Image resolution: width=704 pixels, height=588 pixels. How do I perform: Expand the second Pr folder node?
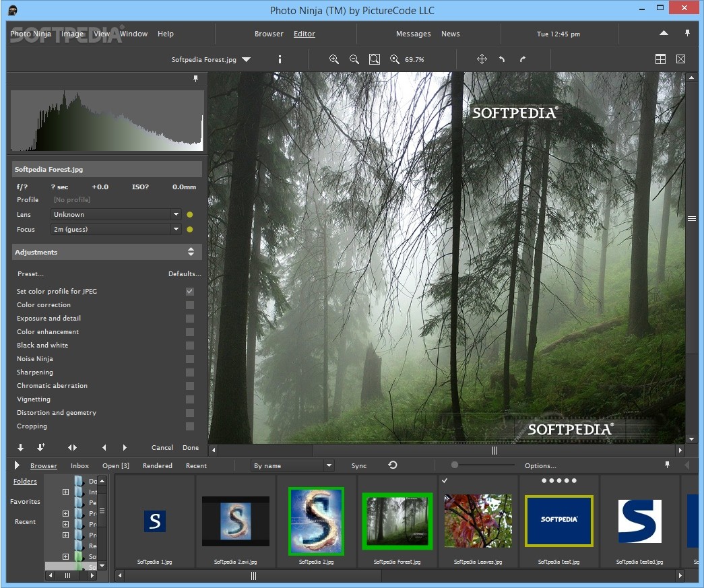(x=65, y=524)
